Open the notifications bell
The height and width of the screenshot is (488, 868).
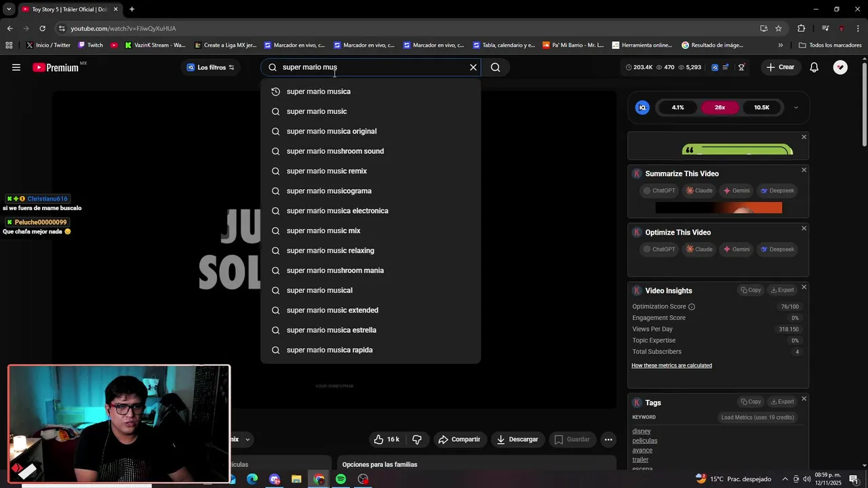coord(814,67)
